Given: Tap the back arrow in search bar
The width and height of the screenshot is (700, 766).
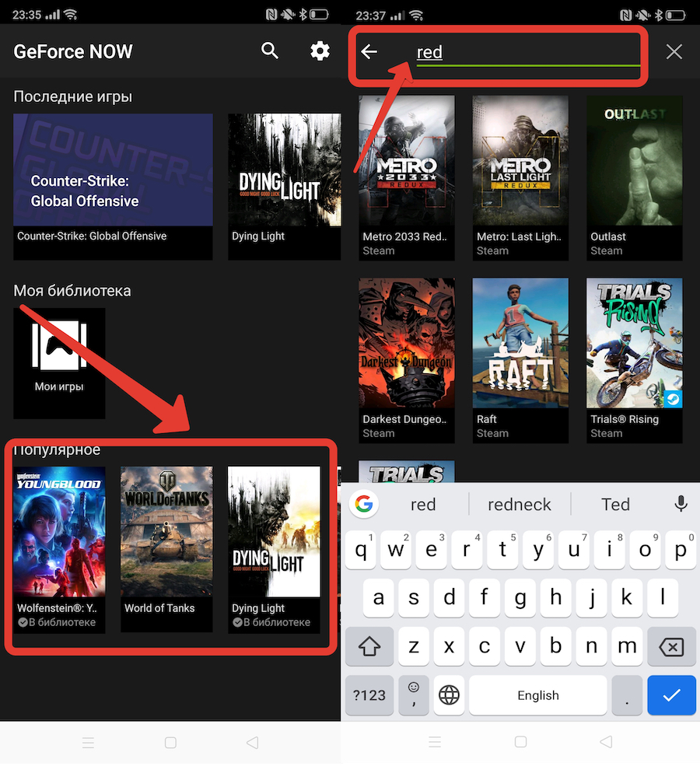Looking at the screenshot, I should click(369, 52).
